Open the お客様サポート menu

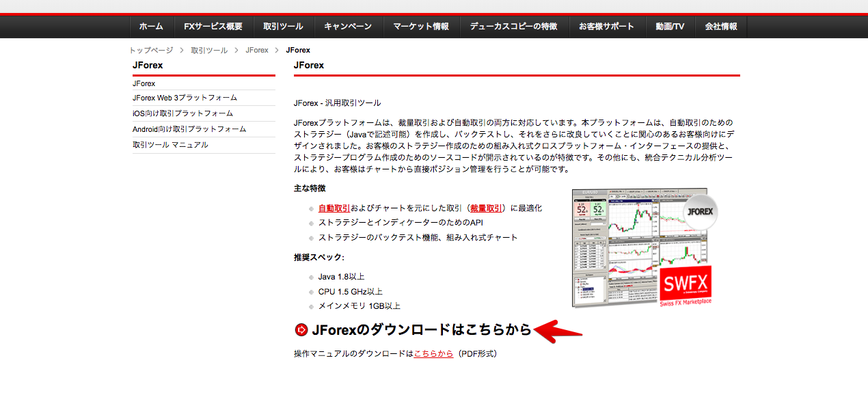pyautogui.click(x=606, y=27)
